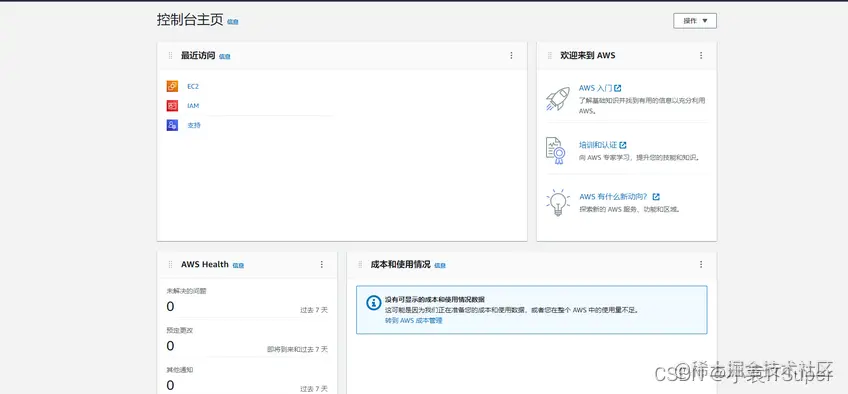Open the EC2 service icon
This screenshot has height=394, width=848.
(172, 86)
